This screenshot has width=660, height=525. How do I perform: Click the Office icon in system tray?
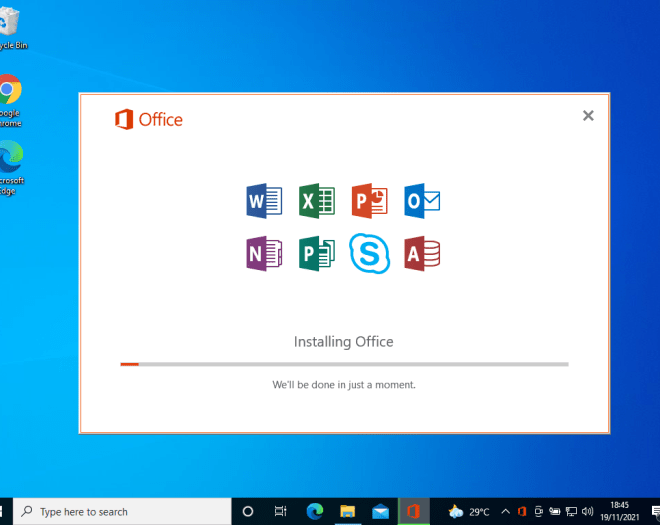pyautogui.click(x=522, y=512)
